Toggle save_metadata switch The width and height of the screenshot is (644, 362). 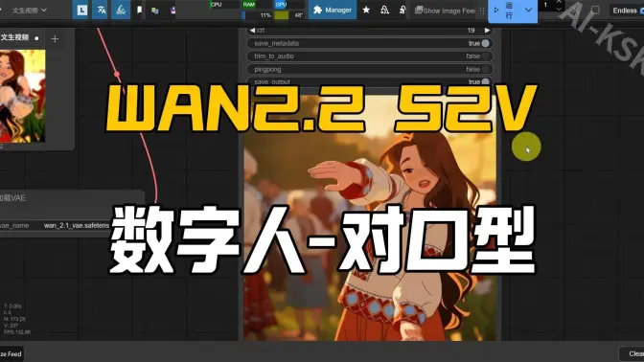point(486,43)
